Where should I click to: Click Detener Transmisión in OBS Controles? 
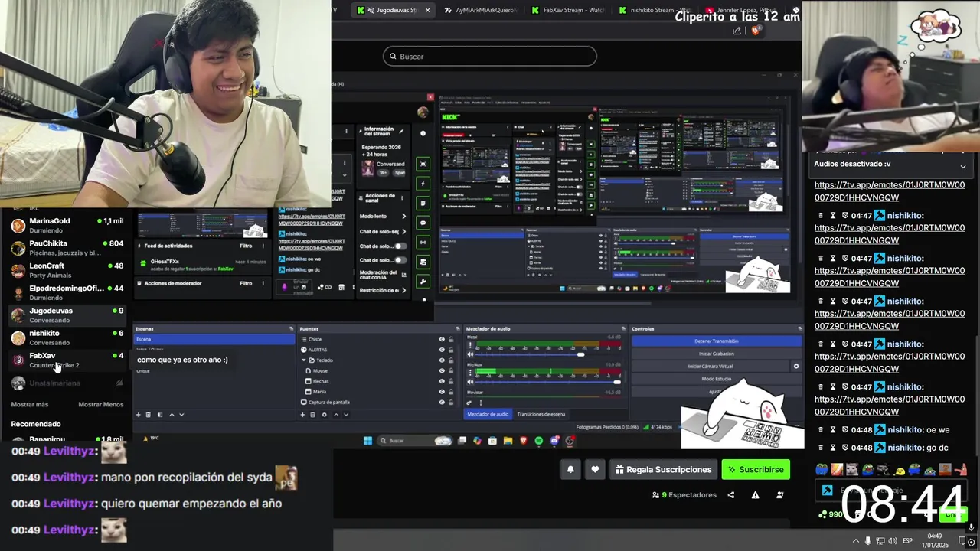pos(716,341)
